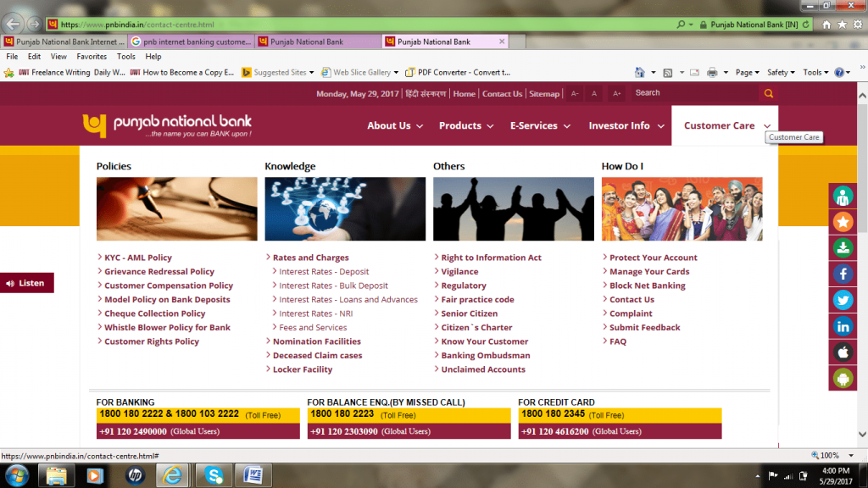The height and width of the screenshot is (488, 868).
Task: Open PNB's Facebook page icon
Action: 843,274
